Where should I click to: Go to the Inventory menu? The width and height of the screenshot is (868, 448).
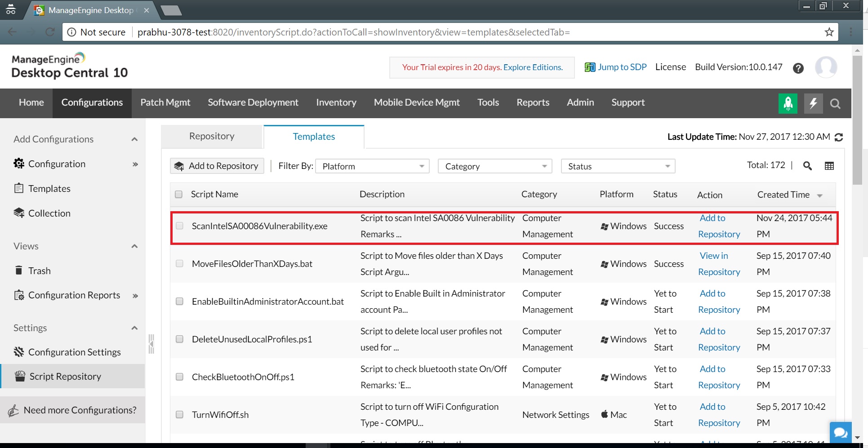pyautogui.click(x=336, y=102)
